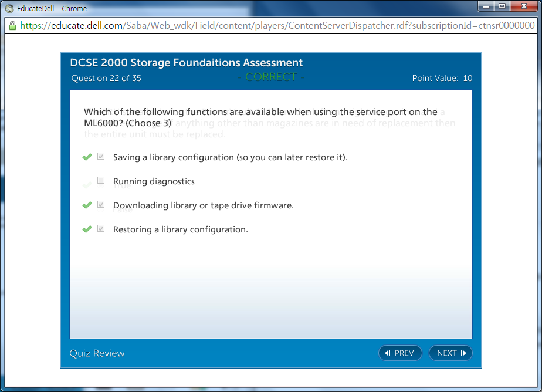Close the EducateDell Chrome window

pyautogui.click(x=523, y=6)
